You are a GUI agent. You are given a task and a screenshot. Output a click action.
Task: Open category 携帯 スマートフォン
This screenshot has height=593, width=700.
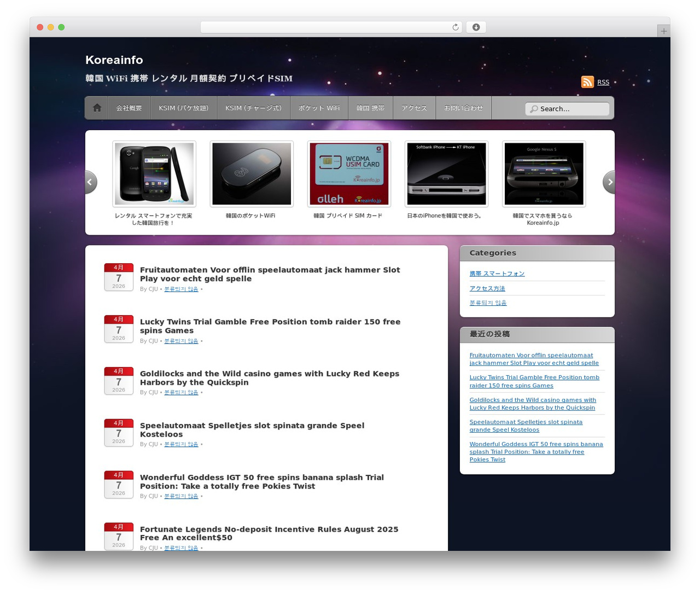(497, 274)
